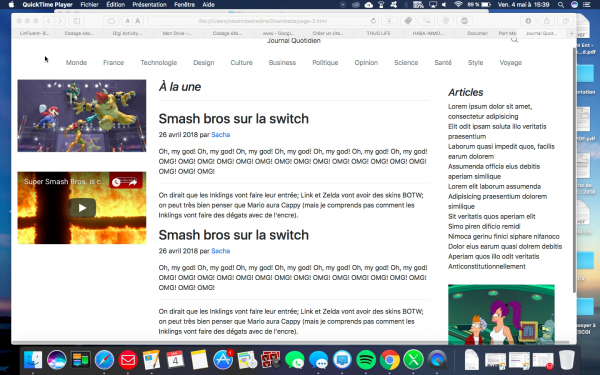This screenshot has width=600, height=375.
Task: Open Siri from the dock
Action: [x=57, y=360]
